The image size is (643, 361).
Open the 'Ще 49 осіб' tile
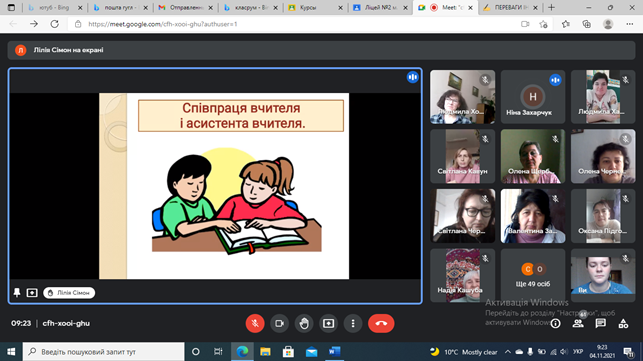[533, 275]
